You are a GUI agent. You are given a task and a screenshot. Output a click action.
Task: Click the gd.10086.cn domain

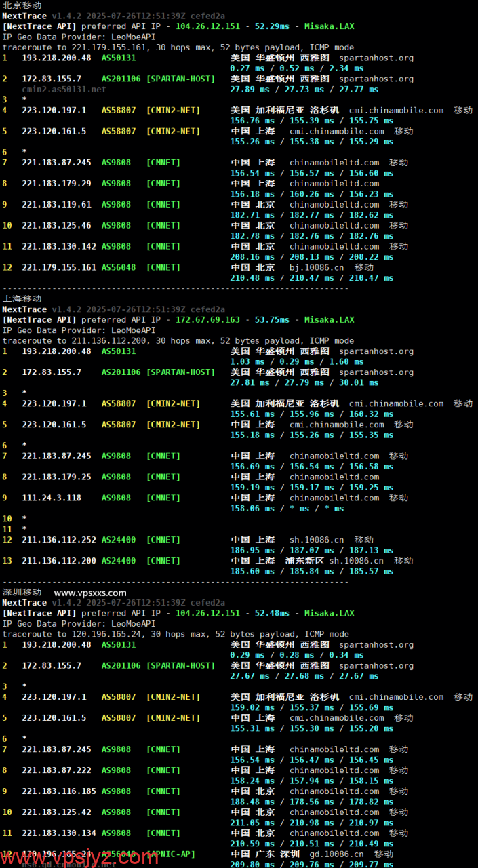point(336,854)
